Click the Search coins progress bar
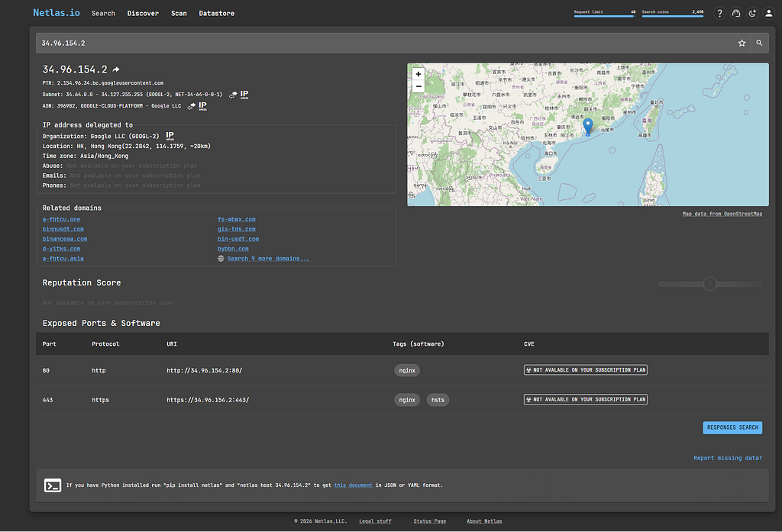Viewport: 782px width, 532px height. 672,17
